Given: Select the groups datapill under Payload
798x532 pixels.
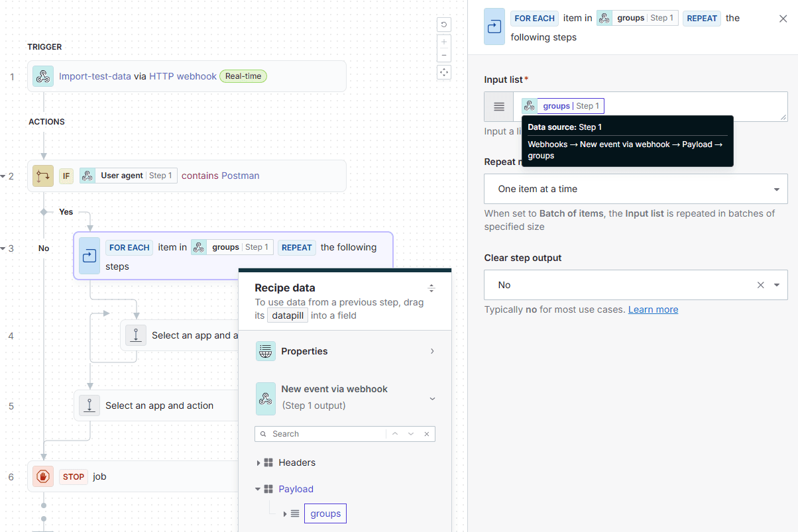Looking at the screenshot, I should 325,513.
